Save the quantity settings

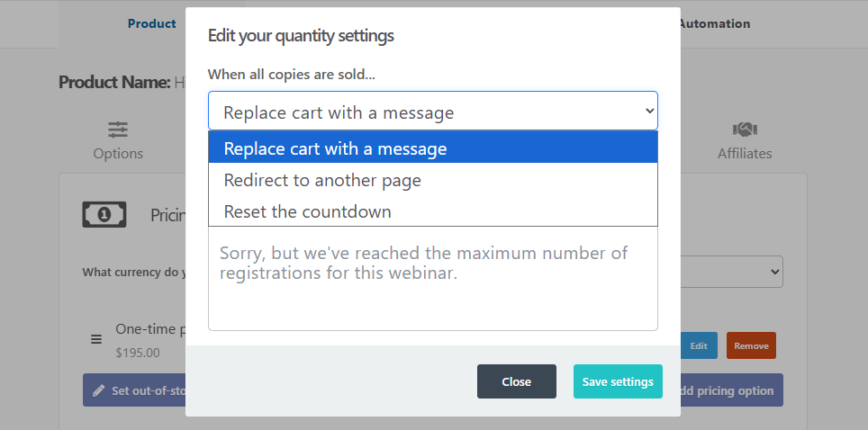pos(618,381)
